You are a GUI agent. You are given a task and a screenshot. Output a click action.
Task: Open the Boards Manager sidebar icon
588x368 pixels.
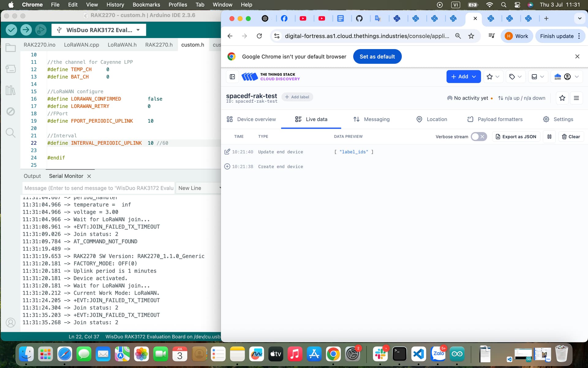tap(10, 69)
